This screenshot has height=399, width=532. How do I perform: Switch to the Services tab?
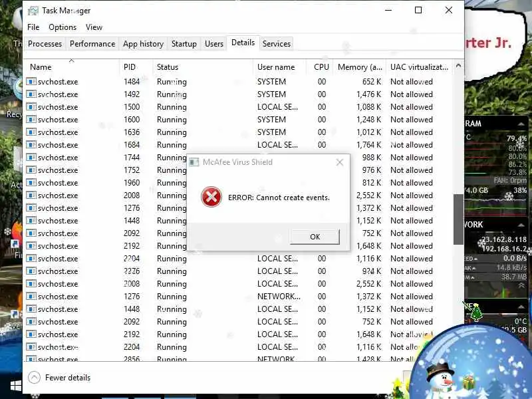[x=277, y=44]
